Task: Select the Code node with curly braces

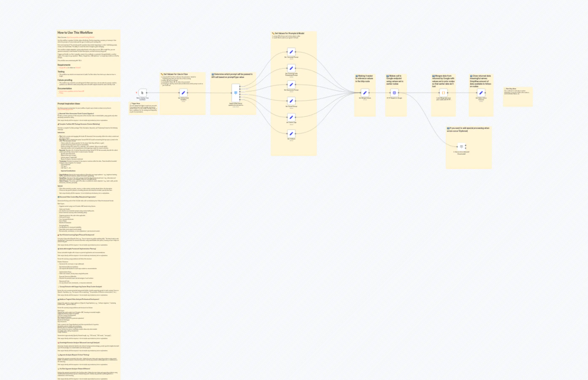Action: [443, 93]
